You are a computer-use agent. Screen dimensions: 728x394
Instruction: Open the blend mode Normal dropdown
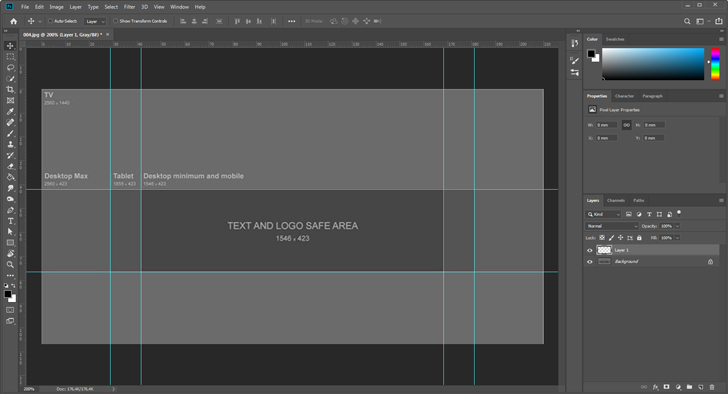(612, 226)
